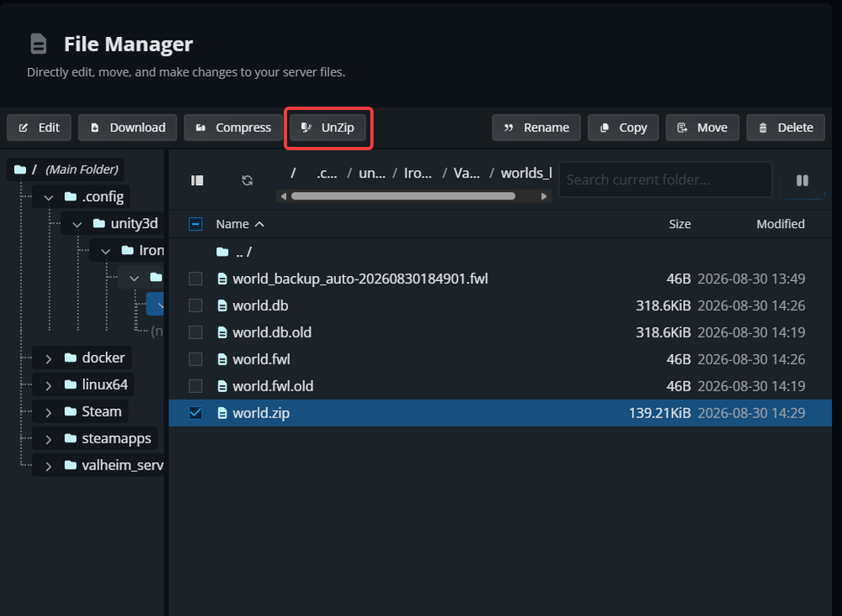
Task: Click the Steam folder icon in tree
Action: tap(71, 411)
